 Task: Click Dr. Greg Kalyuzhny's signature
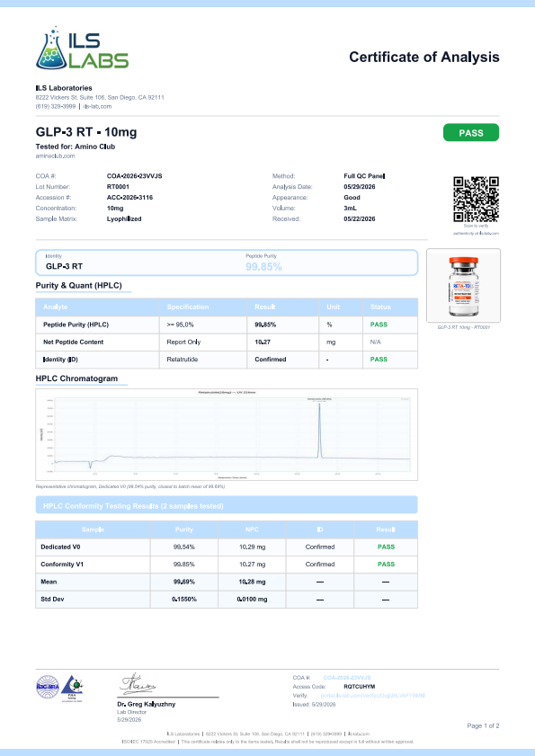pyautogui.click(x=138, y=684)
